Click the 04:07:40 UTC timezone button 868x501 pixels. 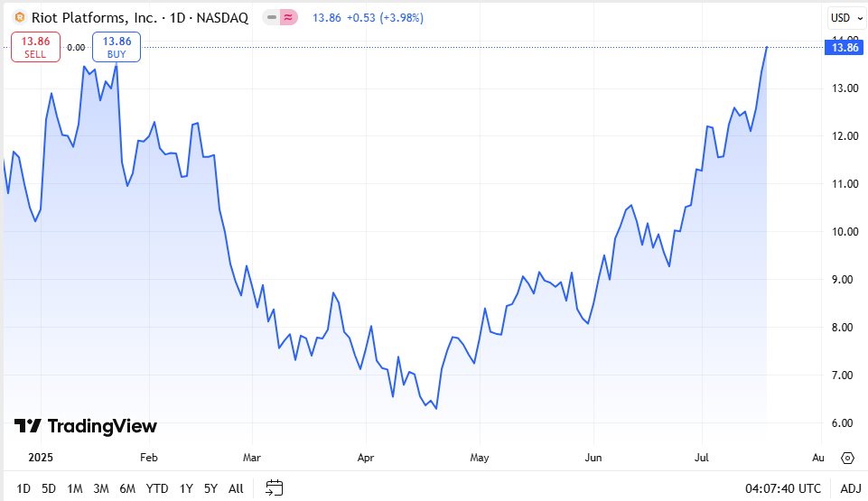click(783, 488)
